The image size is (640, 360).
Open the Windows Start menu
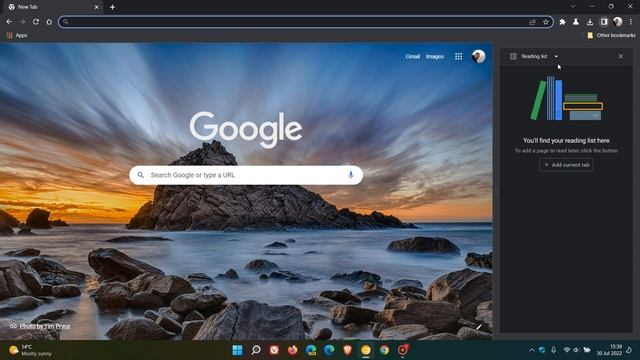pos(237,350)
